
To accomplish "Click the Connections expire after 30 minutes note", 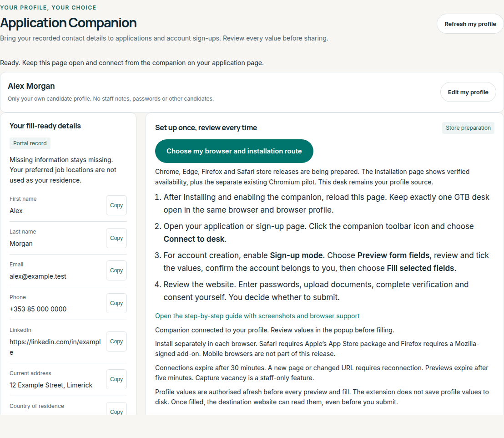I will point(322,373).
